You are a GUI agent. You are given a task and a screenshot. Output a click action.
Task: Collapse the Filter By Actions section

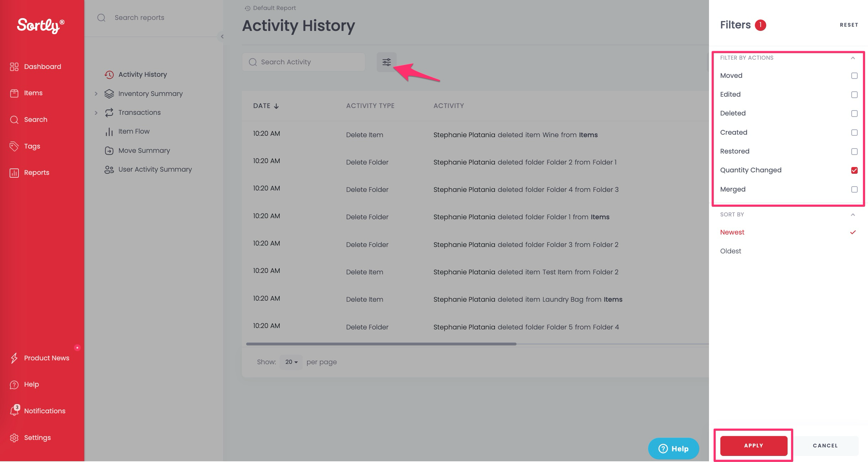pyautogui.click(x=853, y=58)
